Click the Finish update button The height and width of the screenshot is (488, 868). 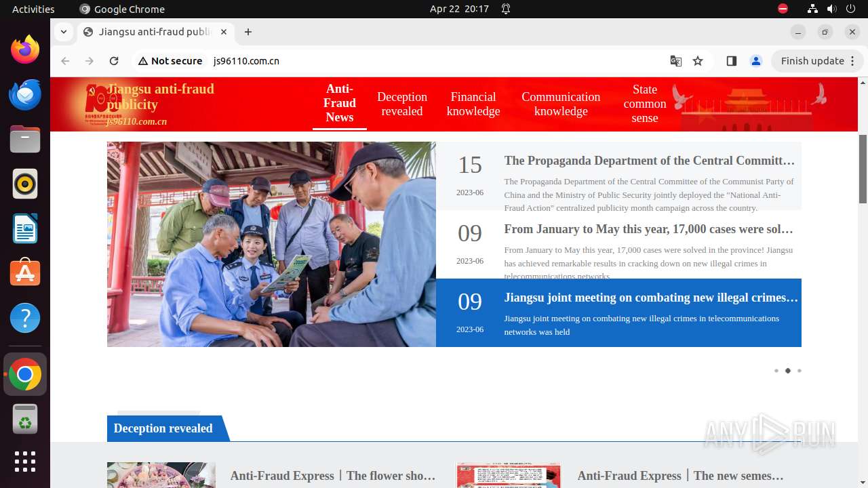[817, 61]
